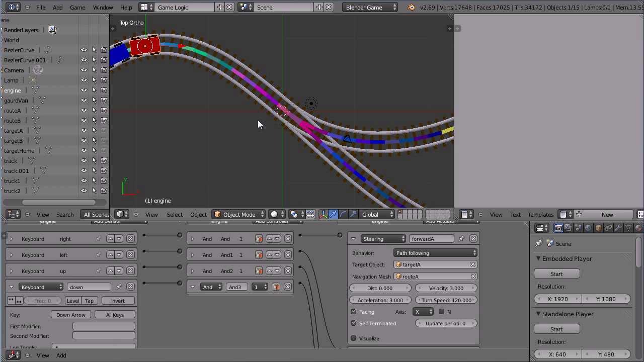Pin the Keyboard 'down' sensor
Image resolution: width=644 pixels, height=362 pixels.
119,287
